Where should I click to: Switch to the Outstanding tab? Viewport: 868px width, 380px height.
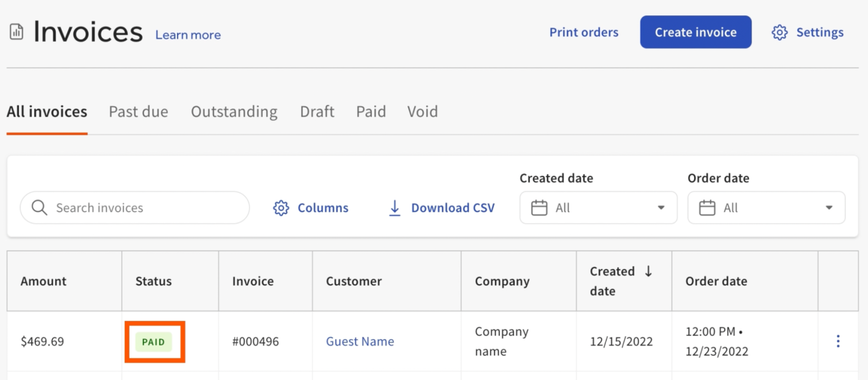(234, 112)
